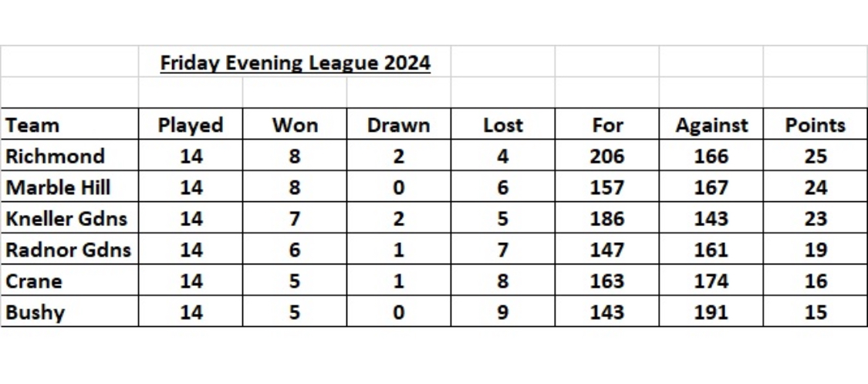Viewport: 868px width, 384px height.
Task: Click Bushy's Against score 191
Action: [711, 312]
